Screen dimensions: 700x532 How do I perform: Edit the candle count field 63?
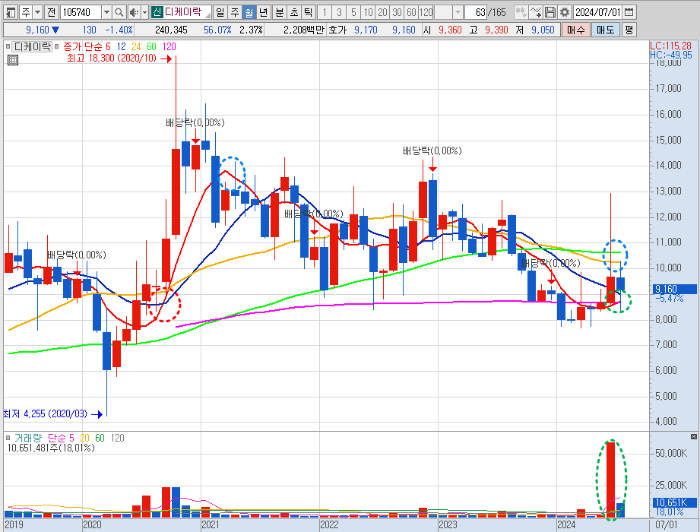pyautogui.click(x=476, y=12)
